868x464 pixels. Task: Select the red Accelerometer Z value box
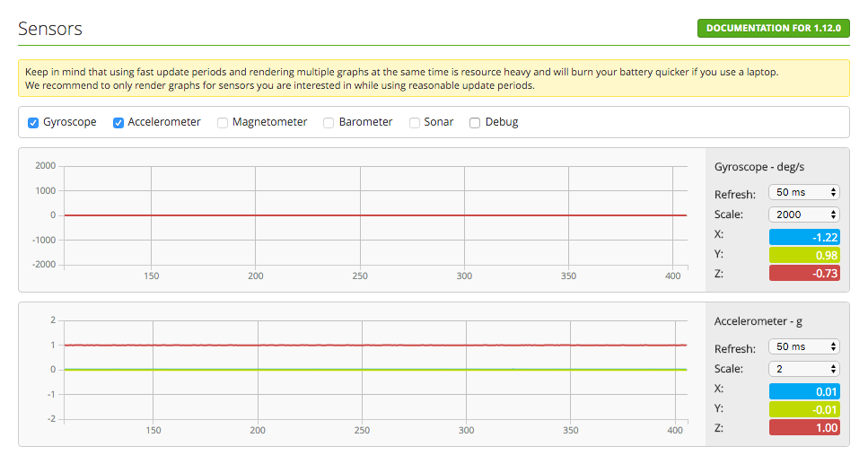pos(804,427)
